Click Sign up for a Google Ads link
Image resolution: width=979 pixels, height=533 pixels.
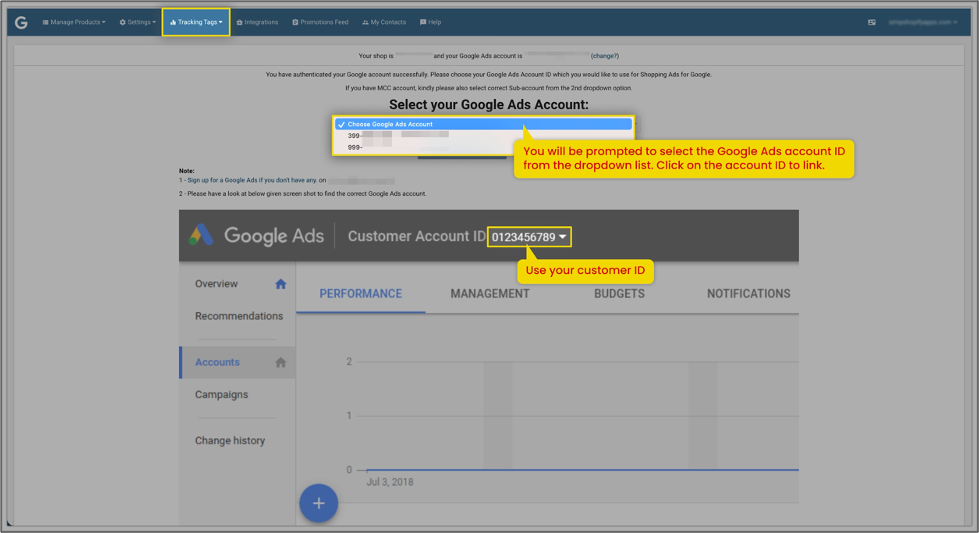click(252, 180)
